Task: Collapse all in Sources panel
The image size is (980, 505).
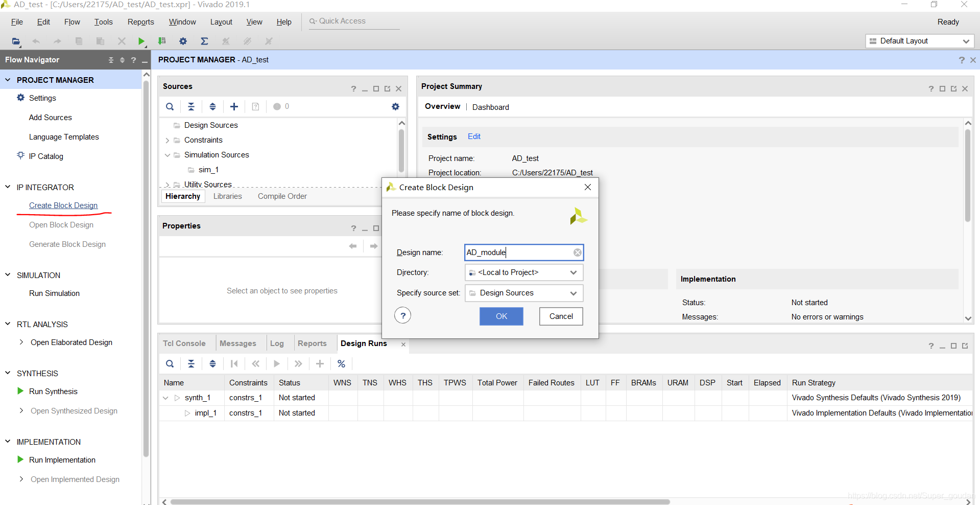Action: (x=191, y=106)
